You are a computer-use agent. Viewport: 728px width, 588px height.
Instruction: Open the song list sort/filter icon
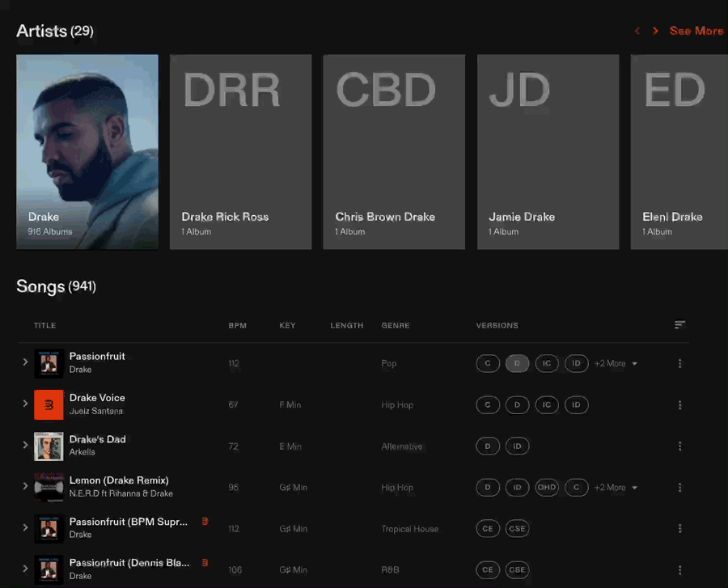[x=679, y=325]
